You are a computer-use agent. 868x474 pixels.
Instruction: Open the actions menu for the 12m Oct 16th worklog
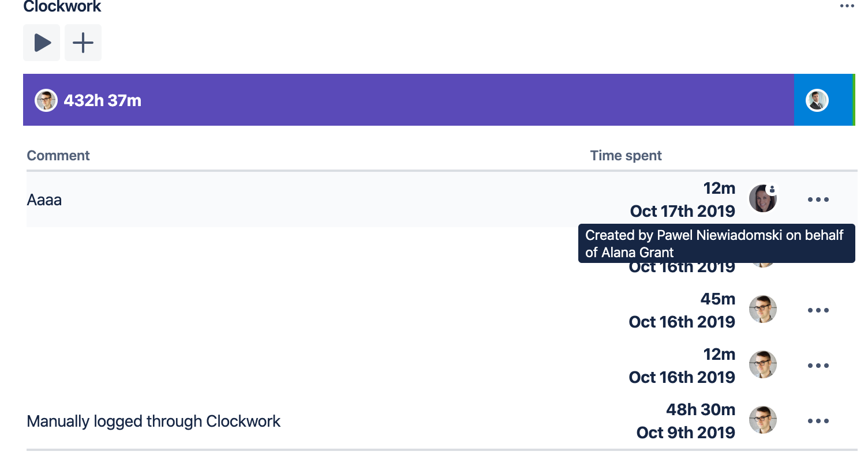click(x=818, y=366)
